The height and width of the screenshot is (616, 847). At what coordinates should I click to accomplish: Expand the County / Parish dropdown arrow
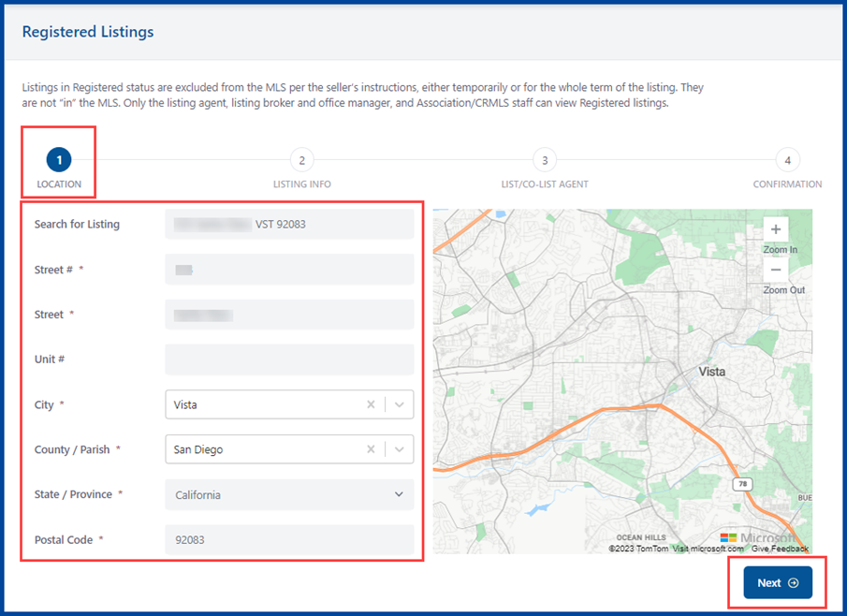(399, 449)
